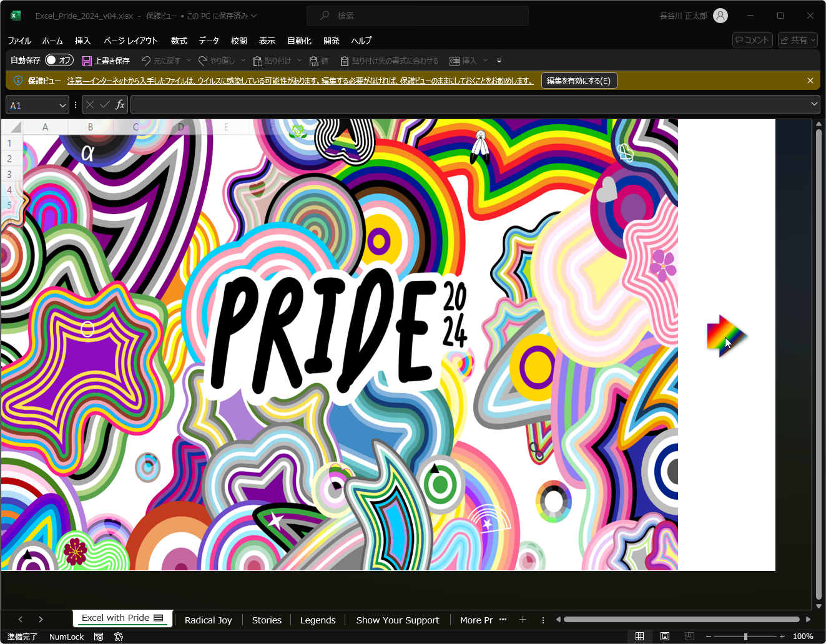The height and width of the screenshot is (644, 826).
Task: Click the 編集を有効にする (Enable Editing) button
Action: 579,80
